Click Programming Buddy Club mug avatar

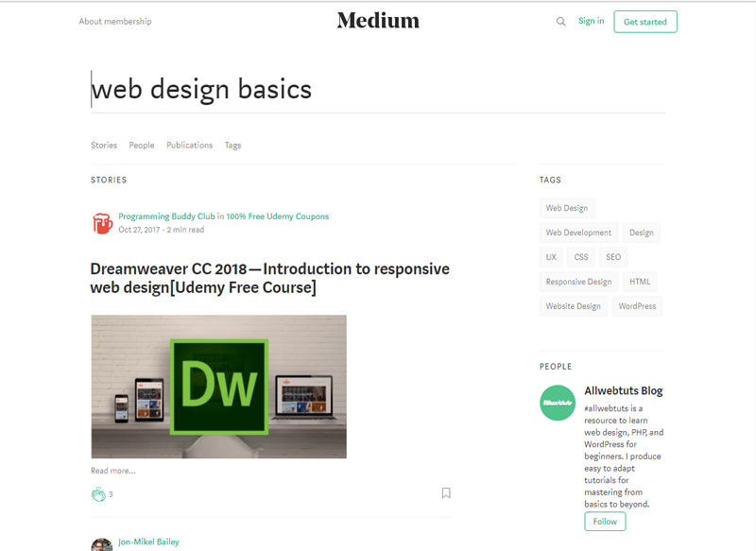point(102,223)
